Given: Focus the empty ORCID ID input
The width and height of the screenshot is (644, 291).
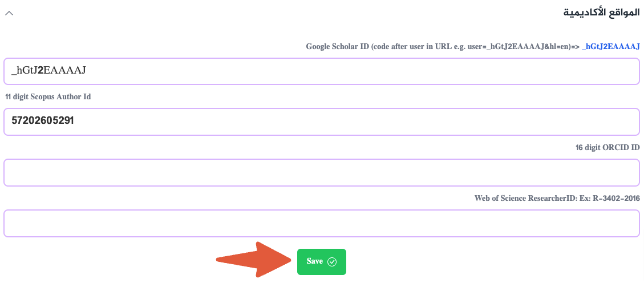Looking at the screenshot, I should [322, 172].
